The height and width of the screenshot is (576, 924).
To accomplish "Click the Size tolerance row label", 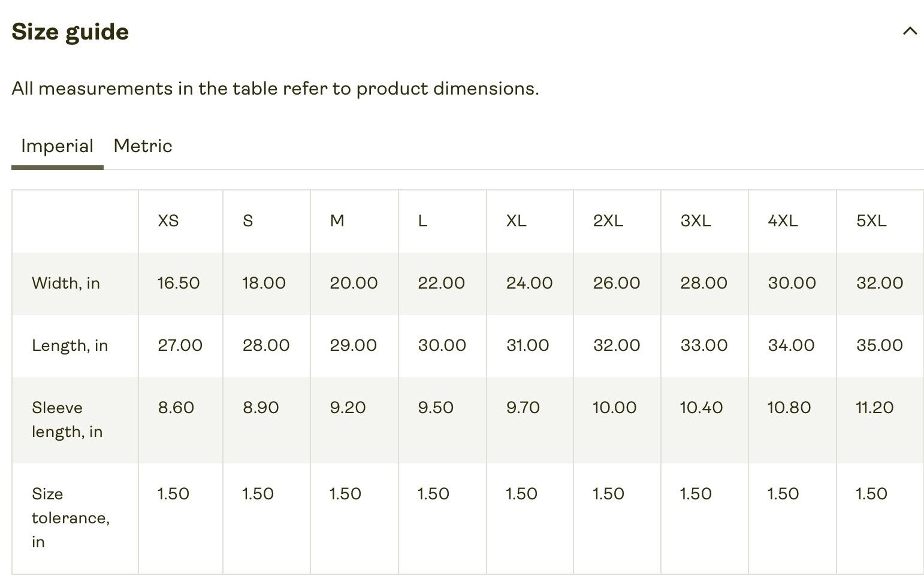I will [x=70, y=517].
